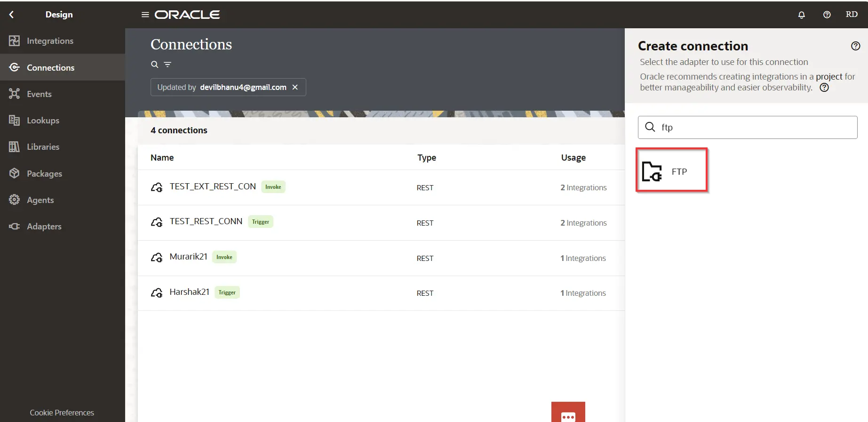Open the filter icon next to search
Screen dimensions: 868x422
tap(167, 65)
